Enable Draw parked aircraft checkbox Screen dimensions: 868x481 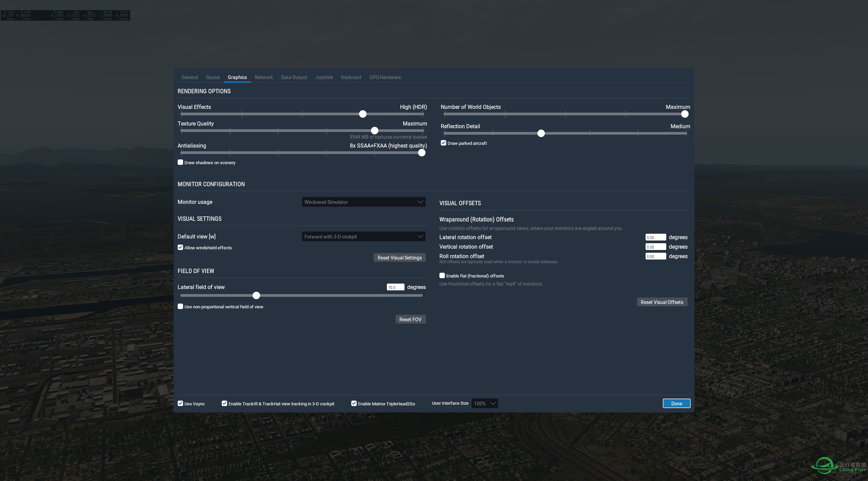point(443,143)
